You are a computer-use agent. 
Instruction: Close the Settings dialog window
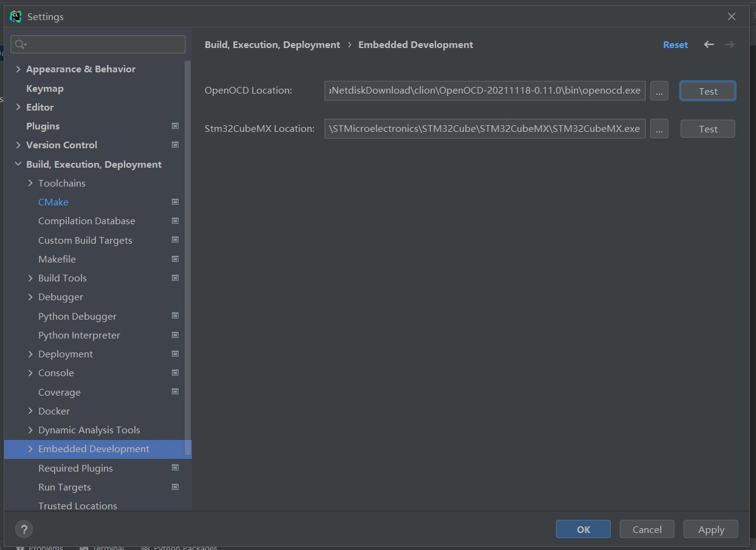(732, 16)
